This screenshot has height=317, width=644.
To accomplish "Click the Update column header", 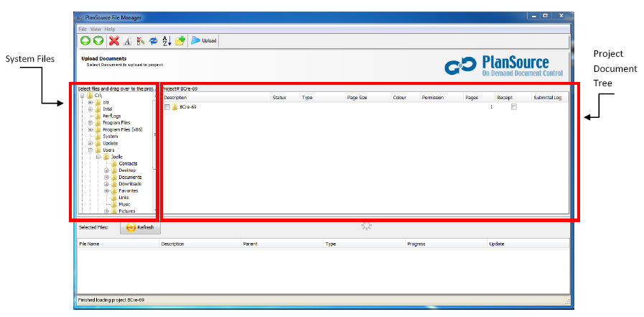I will pyautogui.click(x=528, y=244).
